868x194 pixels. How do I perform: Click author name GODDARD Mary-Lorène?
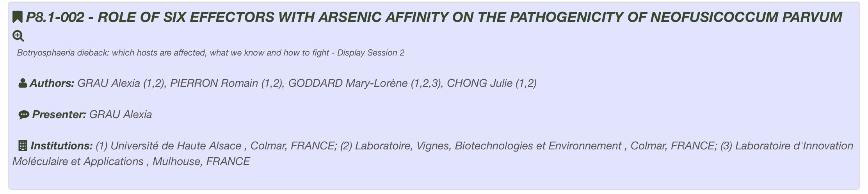tap(365, 83)
